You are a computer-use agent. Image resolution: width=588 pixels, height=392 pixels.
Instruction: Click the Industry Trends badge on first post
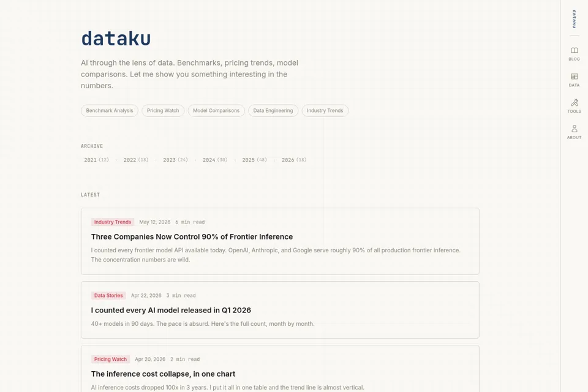coord(113,222)
